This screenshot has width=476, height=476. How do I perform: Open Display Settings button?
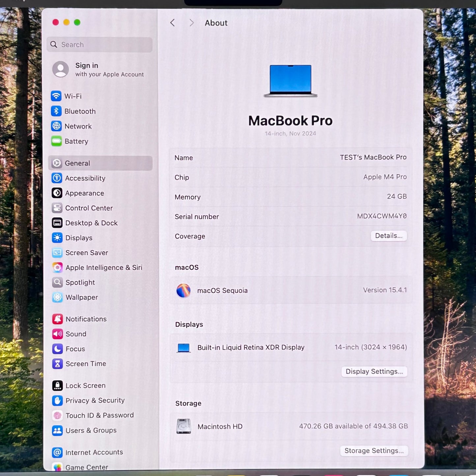[374, 372]
